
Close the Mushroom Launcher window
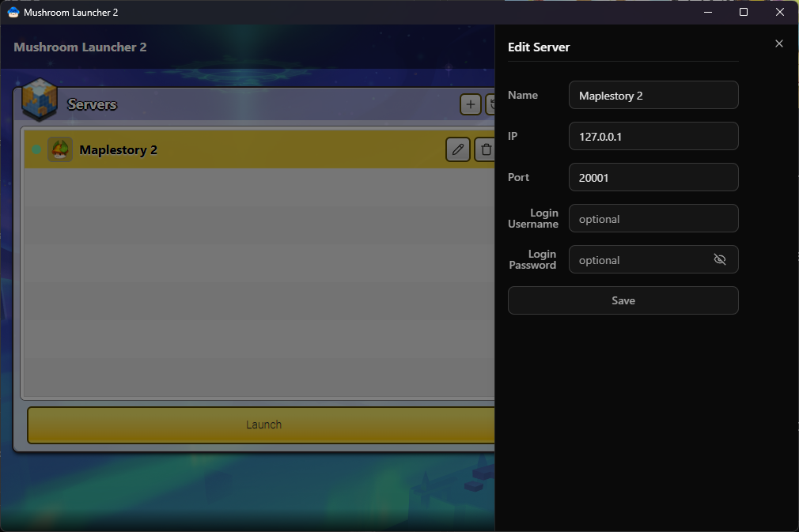pyautogui.click(x=780, y=12)
